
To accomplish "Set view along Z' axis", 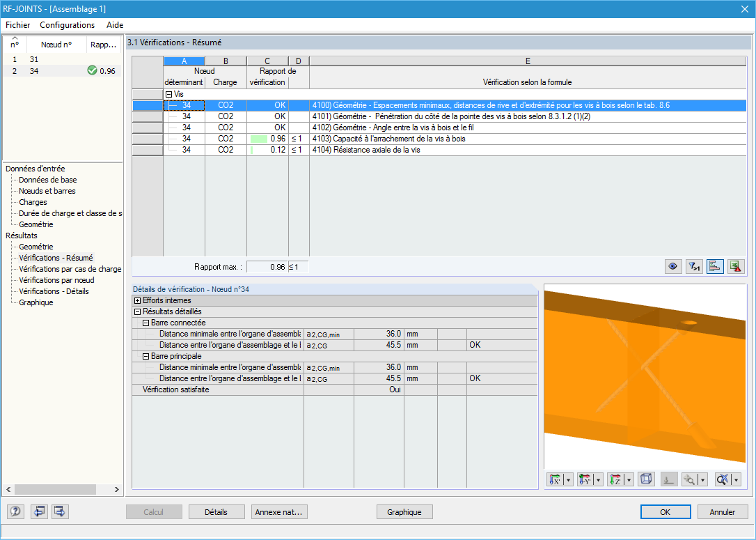I will pyautogui.click(x=615, y=479).
